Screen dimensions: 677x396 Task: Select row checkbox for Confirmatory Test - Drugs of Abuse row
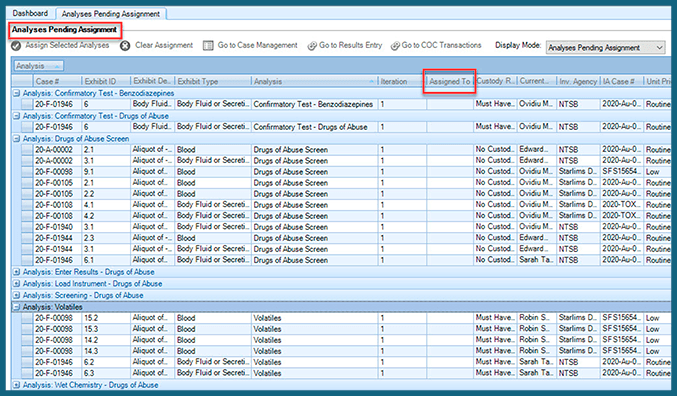point(27,127)
